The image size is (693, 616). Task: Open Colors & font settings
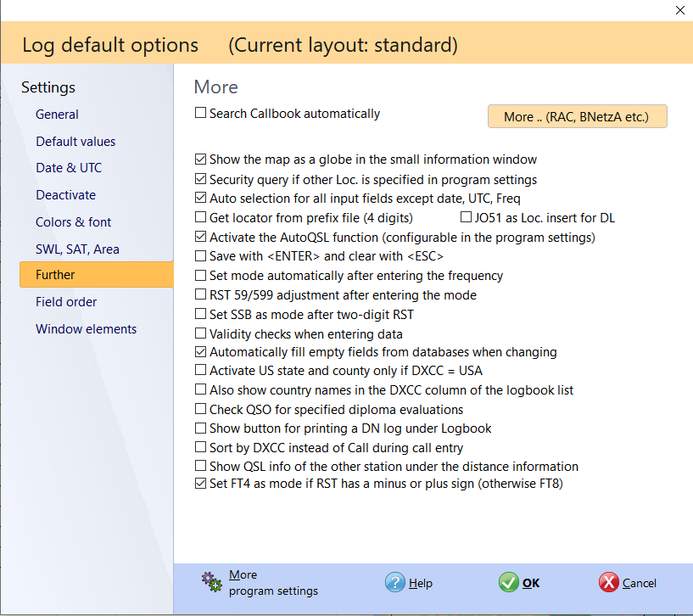tap(73, 222)
